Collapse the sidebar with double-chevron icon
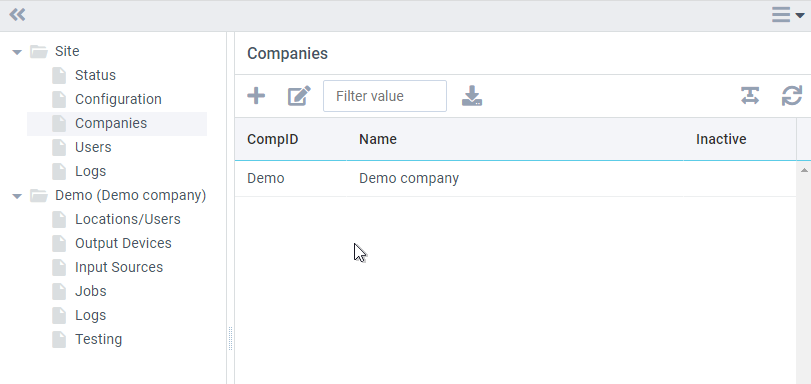 17,14
